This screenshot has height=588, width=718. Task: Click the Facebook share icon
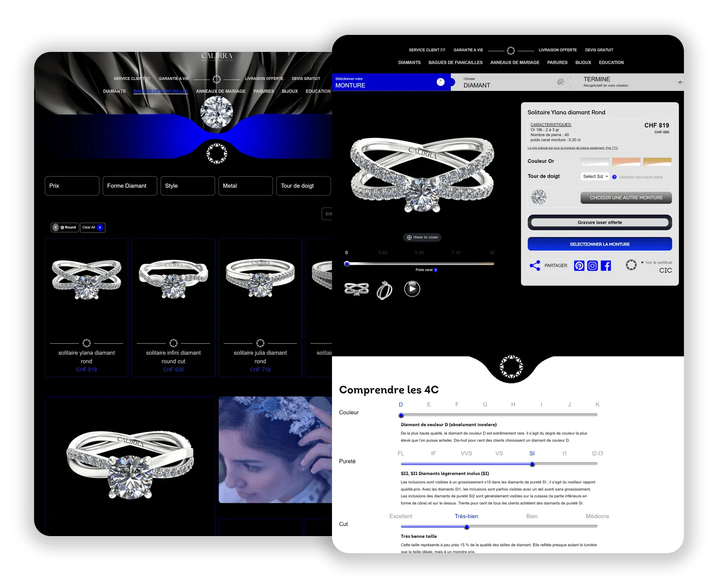[x=606, y=266]
